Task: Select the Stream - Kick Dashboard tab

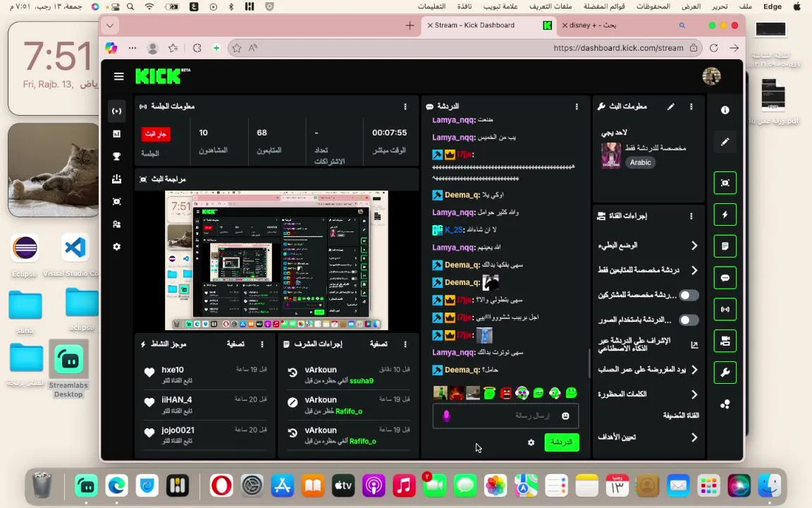Action: coord(489,25)
